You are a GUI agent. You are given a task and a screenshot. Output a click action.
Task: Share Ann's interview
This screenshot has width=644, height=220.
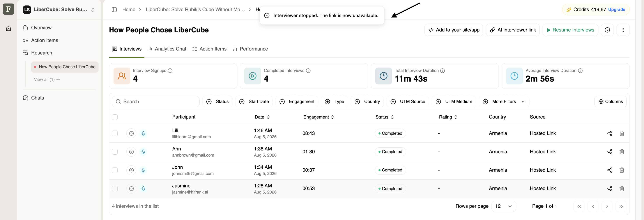610,152
